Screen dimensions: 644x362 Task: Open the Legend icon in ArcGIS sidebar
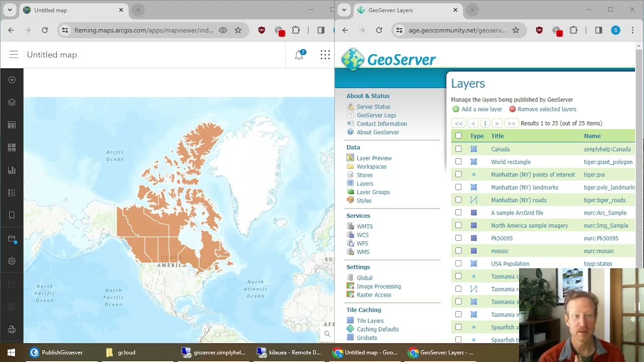pos(12,193)
